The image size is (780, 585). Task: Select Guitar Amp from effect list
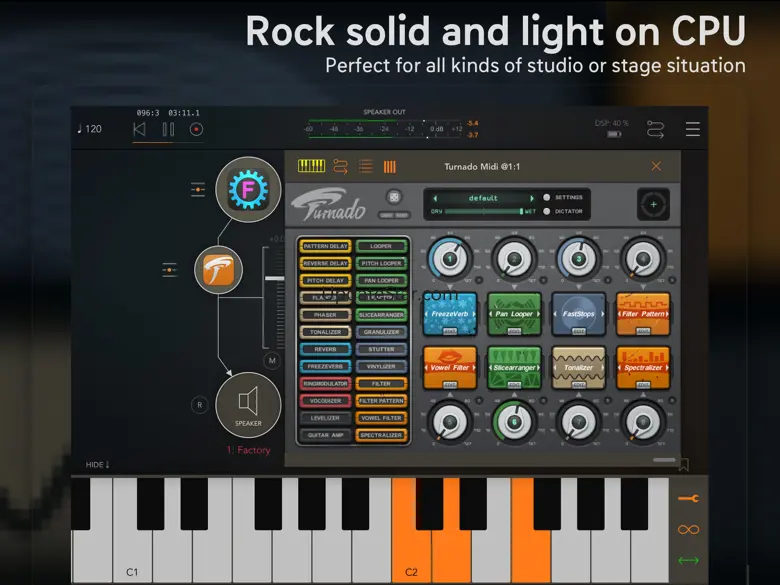click(325, 435)
